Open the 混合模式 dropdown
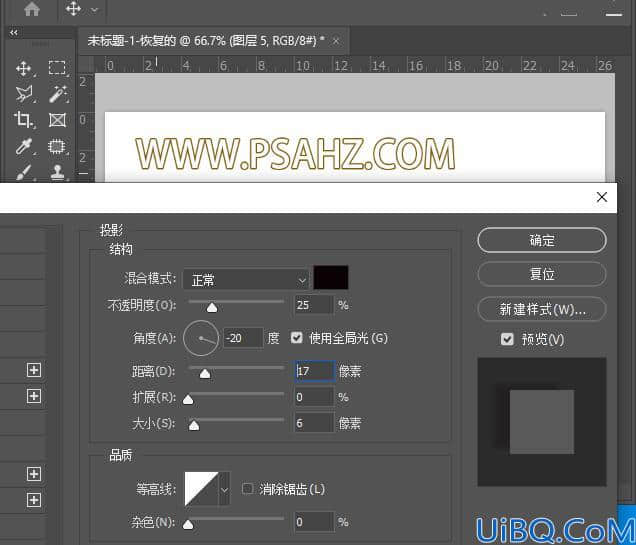The image size is (636, 545). click(x=246, y=279)
